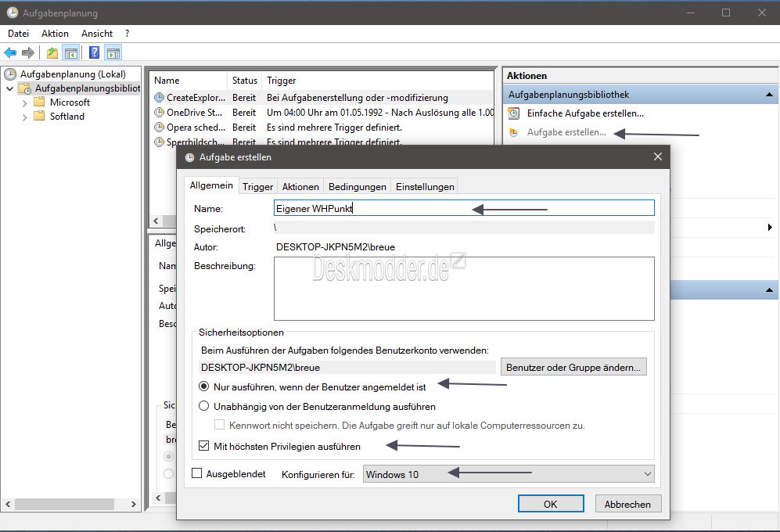This screenshot has height=532, width=780.
Task: Click the task list scroll left arrow
Action: click(x=156, y=221)
